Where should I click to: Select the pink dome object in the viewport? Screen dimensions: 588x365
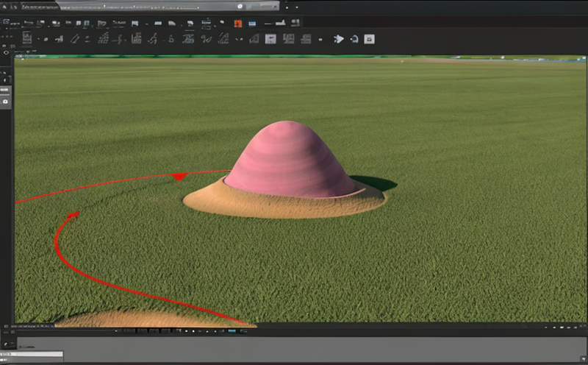click(x=290, y=158)
